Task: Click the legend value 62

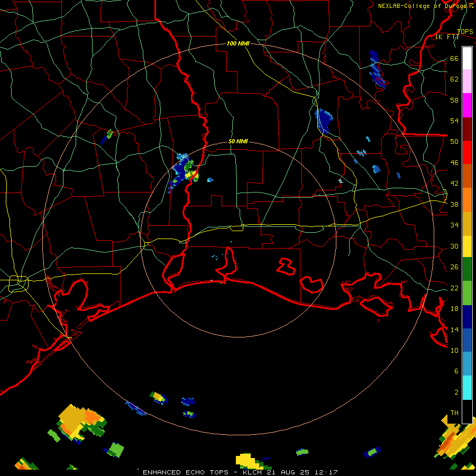Action: [x=454, y=79]
